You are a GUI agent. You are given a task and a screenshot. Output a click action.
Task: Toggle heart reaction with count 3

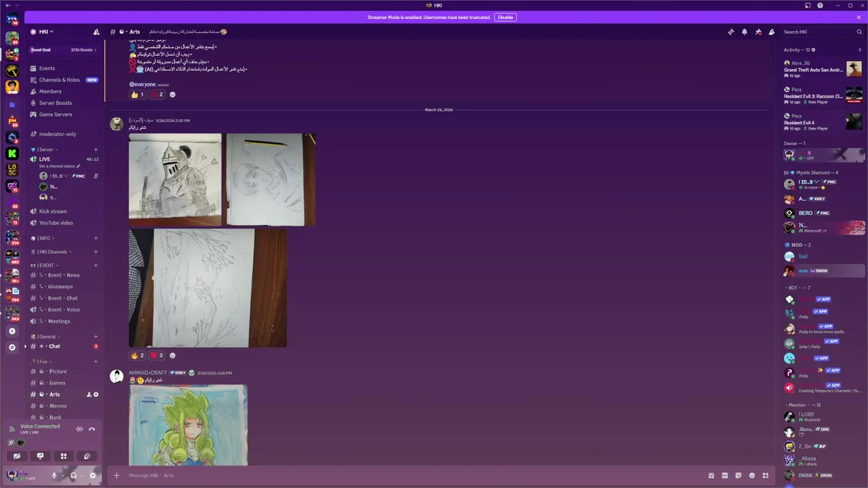(157, 355)
